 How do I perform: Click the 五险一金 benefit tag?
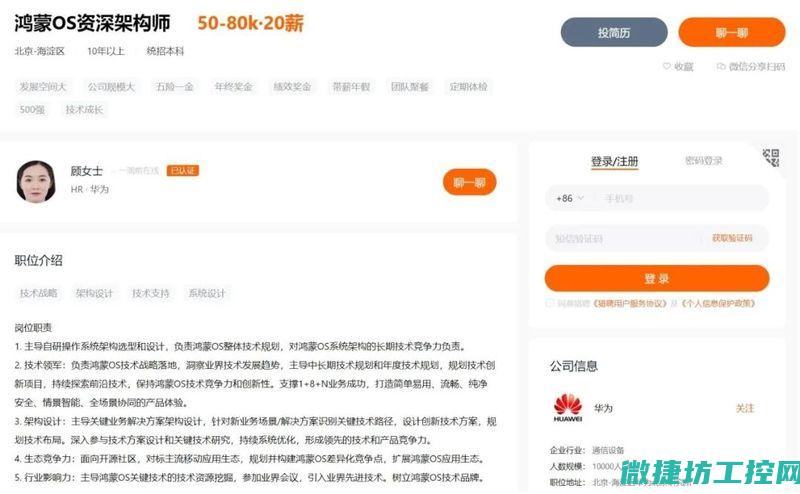point(174,87)
